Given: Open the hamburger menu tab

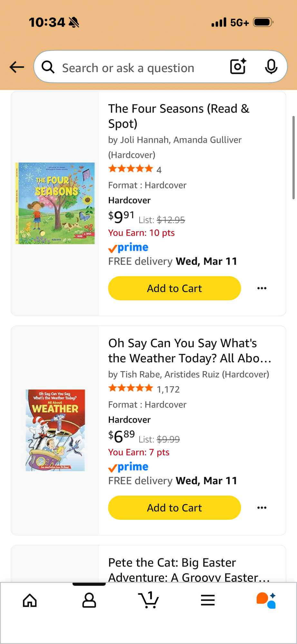Looking at the screenshot, I should tap(208, 601).
